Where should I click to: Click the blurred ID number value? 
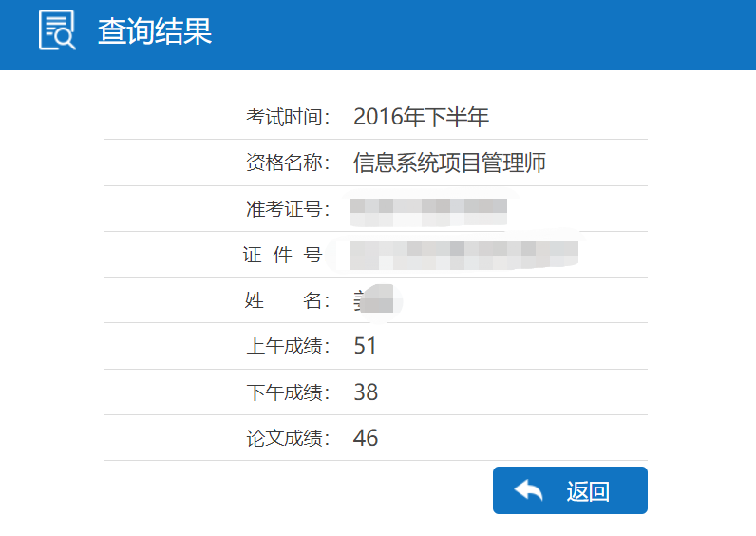(463, 256)
